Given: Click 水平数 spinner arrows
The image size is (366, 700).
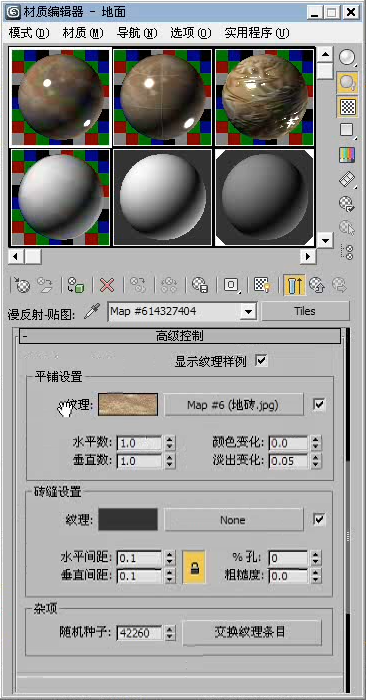Looking at the screenshot, I should click(170, 443).
